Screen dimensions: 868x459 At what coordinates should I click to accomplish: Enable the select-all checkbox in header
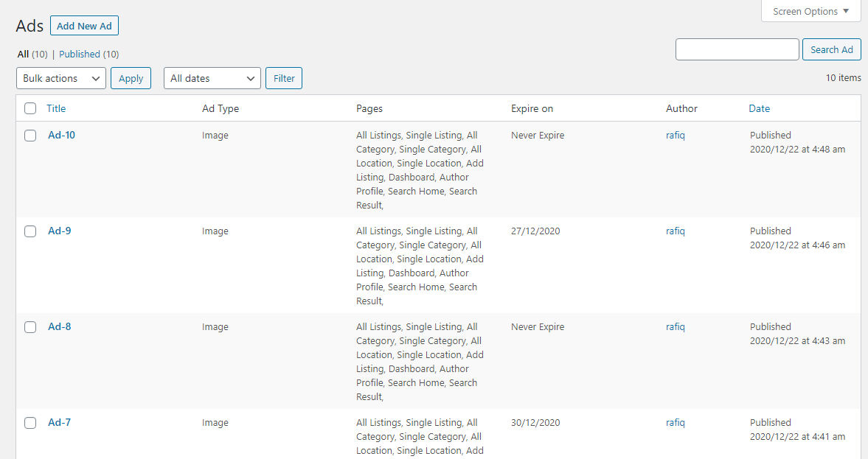point(30,108)
